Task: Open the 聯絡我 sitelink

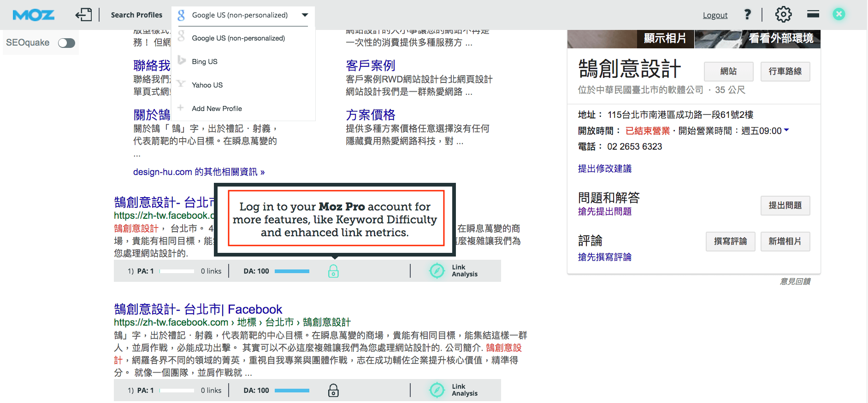Action: coord(152,65)
